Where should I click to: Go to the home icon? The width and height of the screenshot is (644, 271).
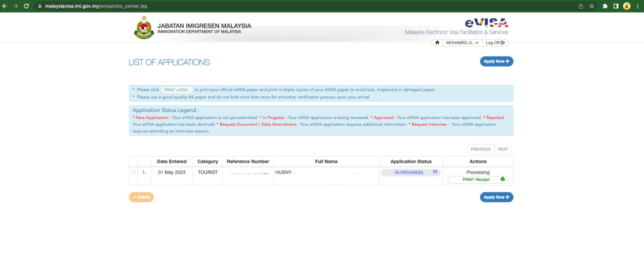coord(437,43)
